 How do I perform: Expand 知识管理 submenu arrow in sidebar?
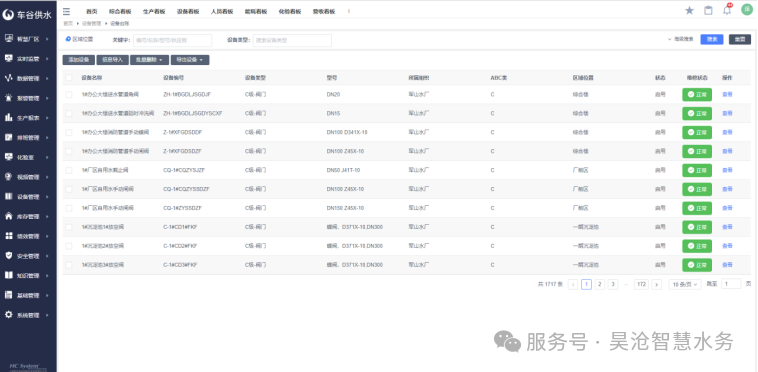click(47, 275)
